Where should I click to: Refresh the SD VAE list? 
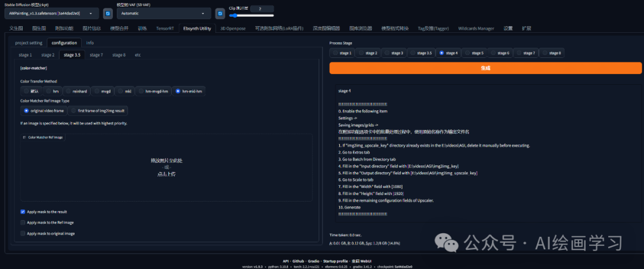tap(220, 14)
